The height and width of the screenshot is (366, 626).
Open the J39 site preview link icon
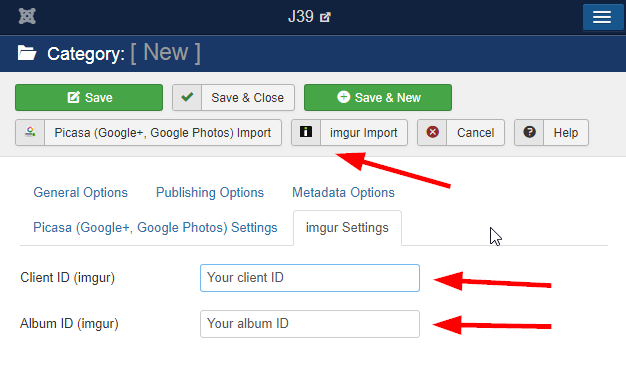point(325,17)
